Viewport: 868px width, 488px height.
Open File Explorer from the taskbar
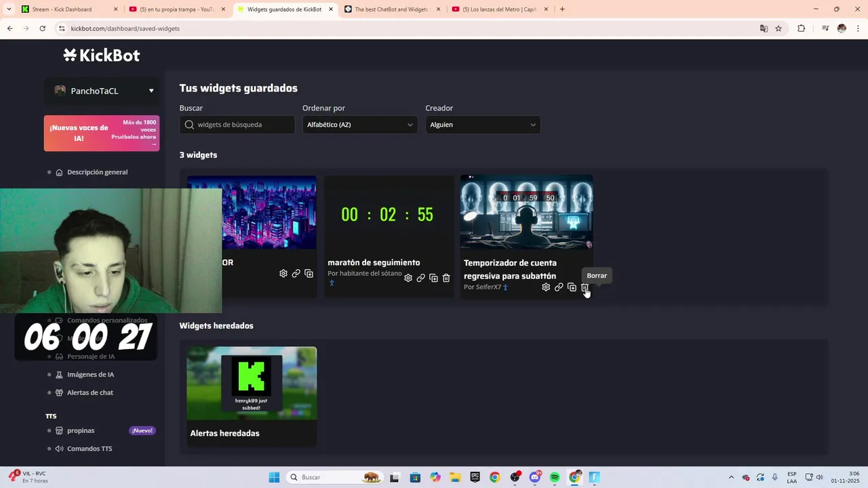pyautogui.click(x=455, y=477)
